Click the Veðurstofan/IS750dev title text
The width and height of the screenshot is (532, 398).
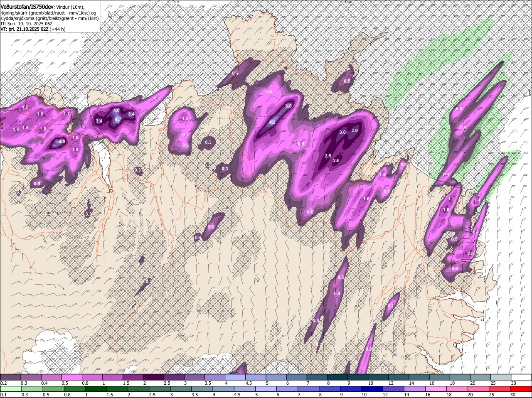27,7
